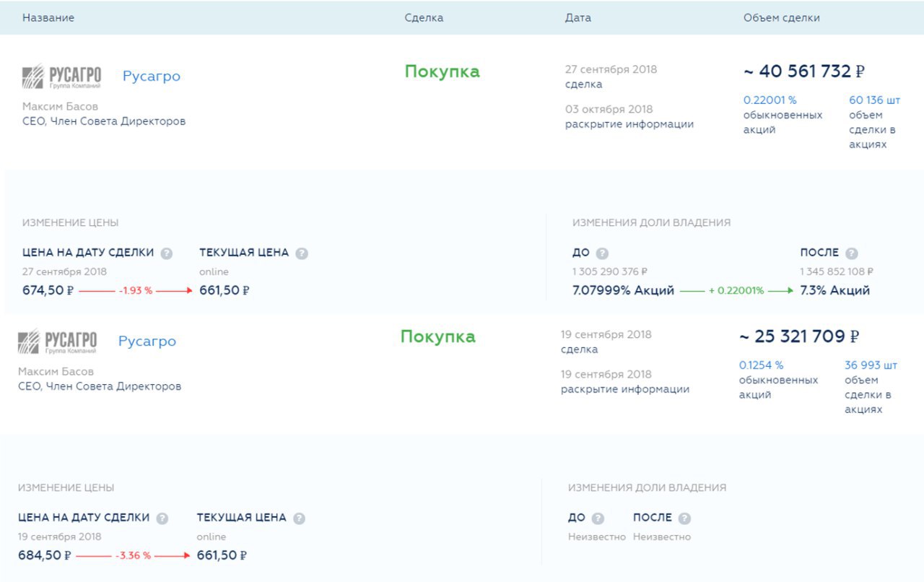Click the "Название" column header
Viewport: 924px width, 582px height.
pos(48,17)
